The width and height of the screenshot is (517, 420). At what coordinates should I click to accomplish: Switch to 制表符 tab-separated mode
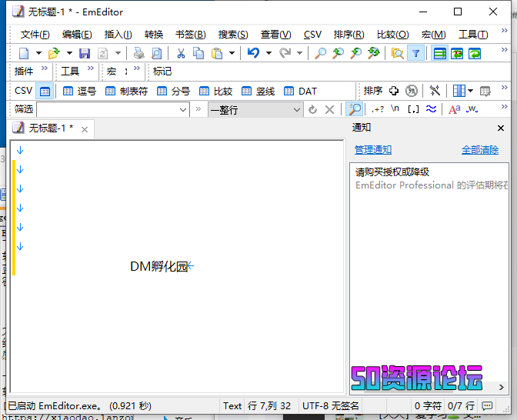click(126, 91)
